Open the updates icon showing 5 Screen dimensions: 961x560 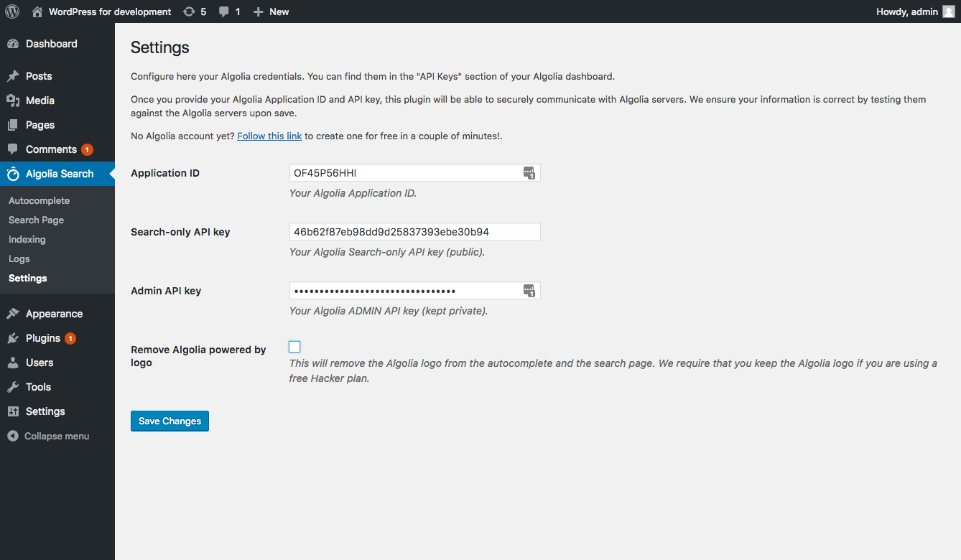point(189,11)
